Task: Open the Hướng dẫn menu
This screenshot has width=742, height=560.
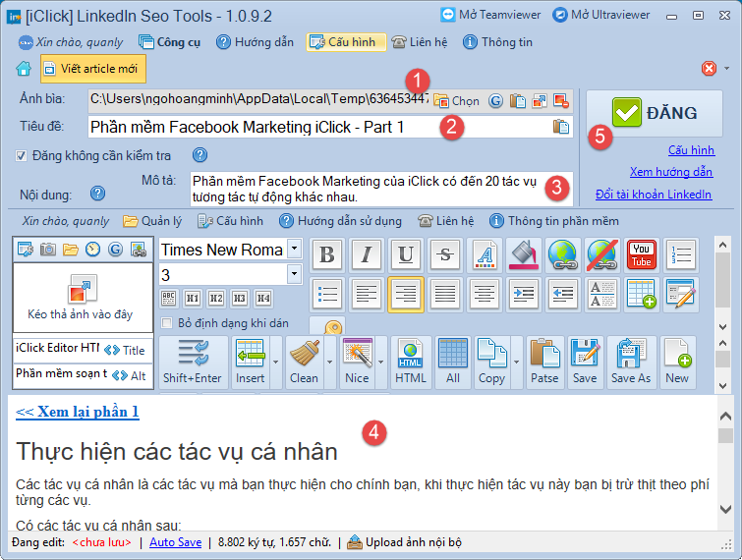Action: click(x=256, y=42)
